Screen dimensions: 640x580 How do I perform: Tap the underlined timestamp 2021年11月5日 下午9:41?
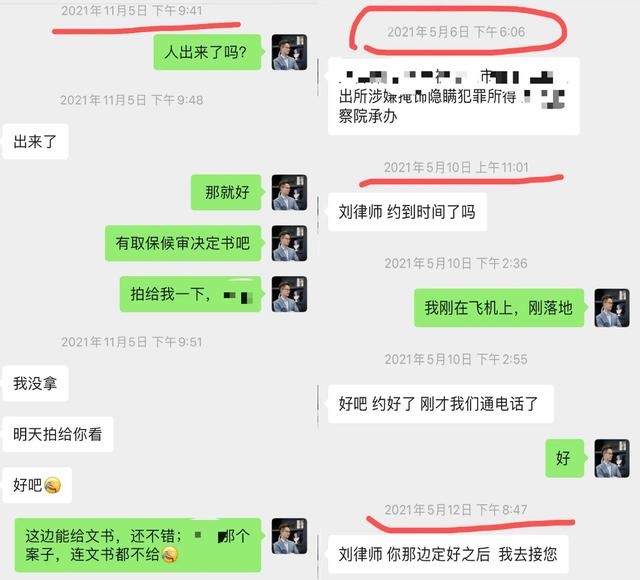(x=131, y=11)
